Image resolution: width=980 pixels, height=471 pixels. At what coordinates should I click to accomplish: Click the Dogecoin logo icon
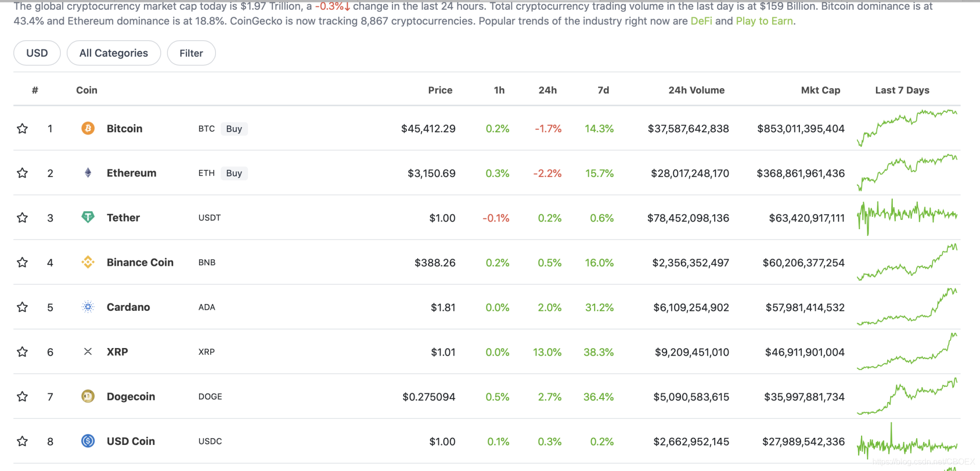(x=88, y=396)
